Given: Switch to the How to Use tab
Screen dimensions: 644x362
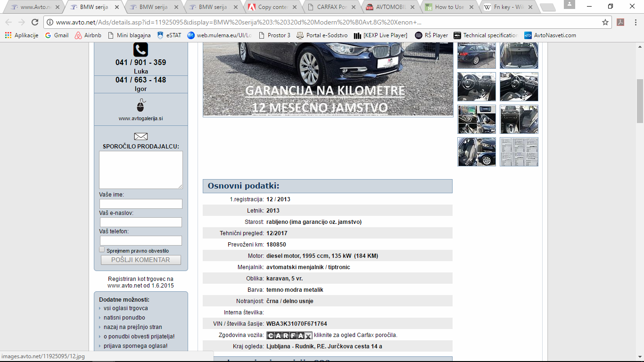Looking at the screenshot, I should (450, 7).
